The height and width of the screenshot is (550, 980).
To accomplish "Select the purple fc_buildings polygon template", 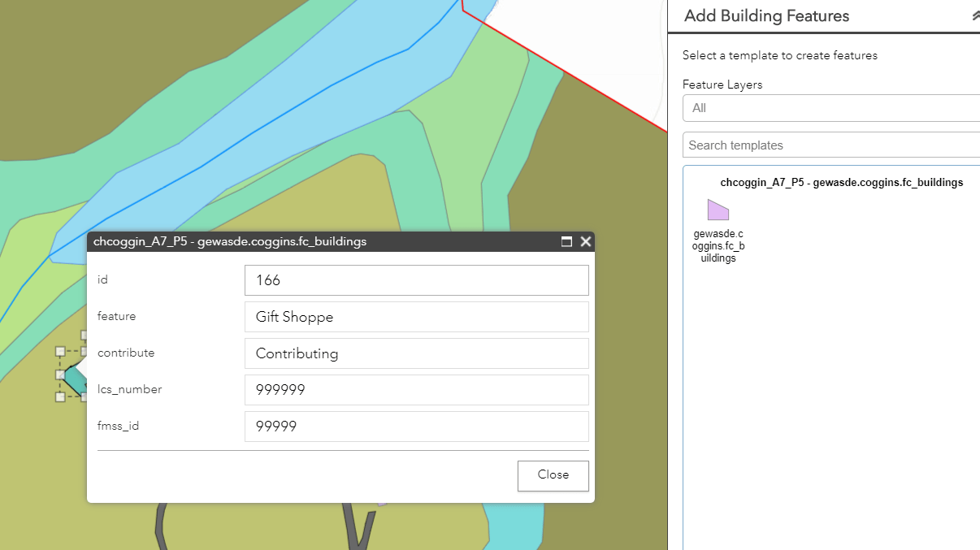I will coord(718,210).
